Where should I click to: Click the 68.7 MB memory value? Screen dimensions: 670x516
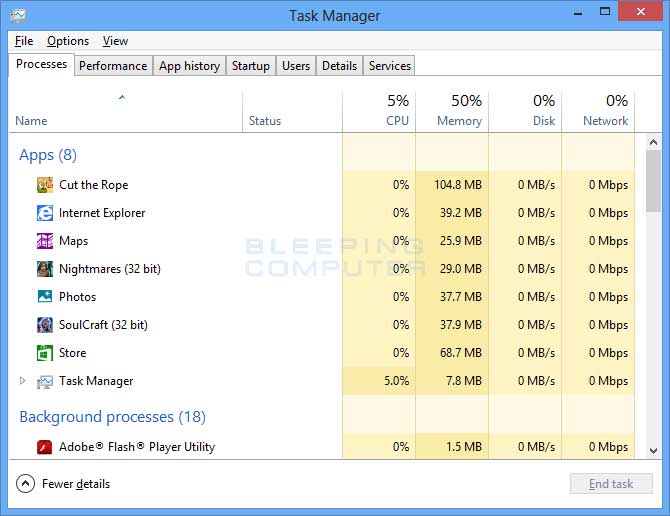coord(461,353)
